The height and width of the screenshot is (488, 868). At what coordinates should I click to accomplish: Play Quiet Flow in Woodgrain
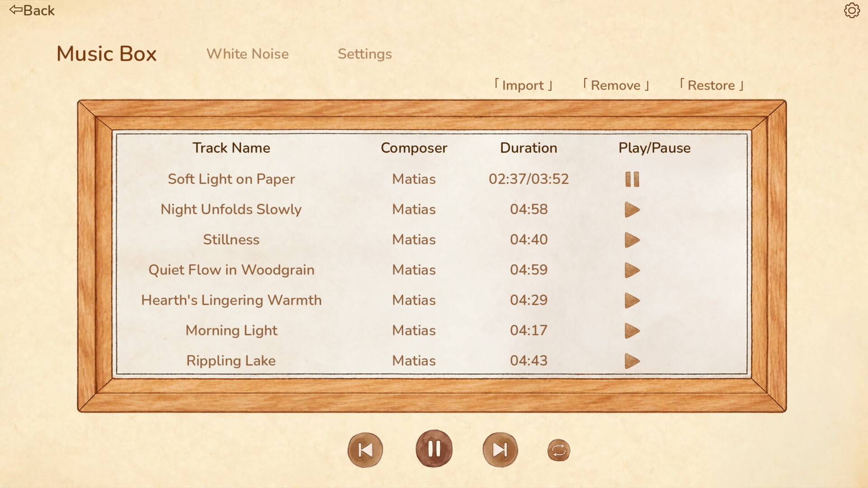coord(632,270)
